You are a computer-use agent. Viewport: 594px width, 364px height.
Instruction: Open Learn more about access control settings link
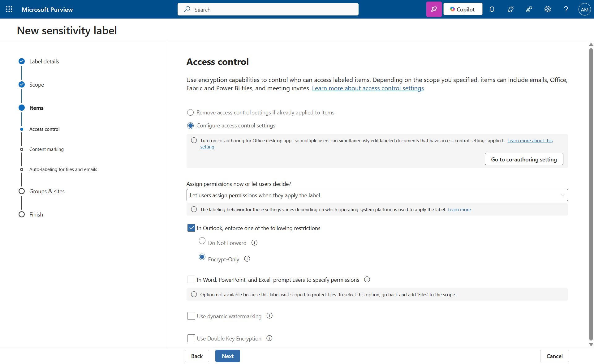pyautogui.click(x=368, y=88)
